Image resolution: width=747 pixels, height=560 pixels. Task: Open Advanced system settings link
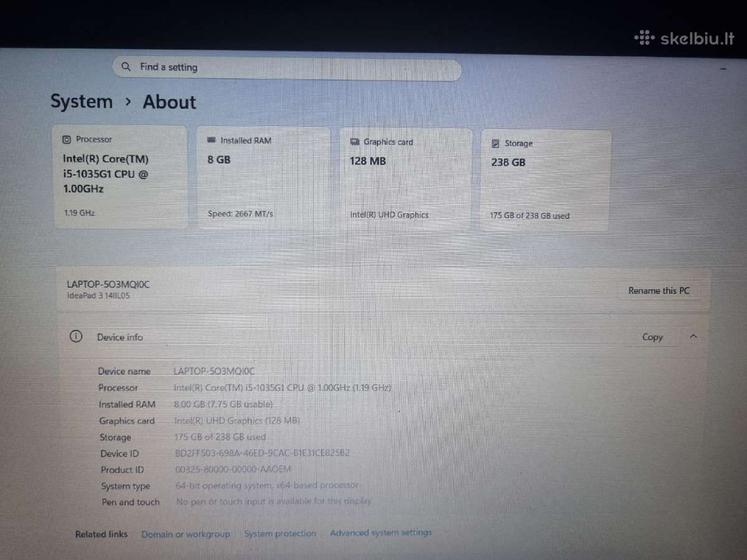[381, 533]
